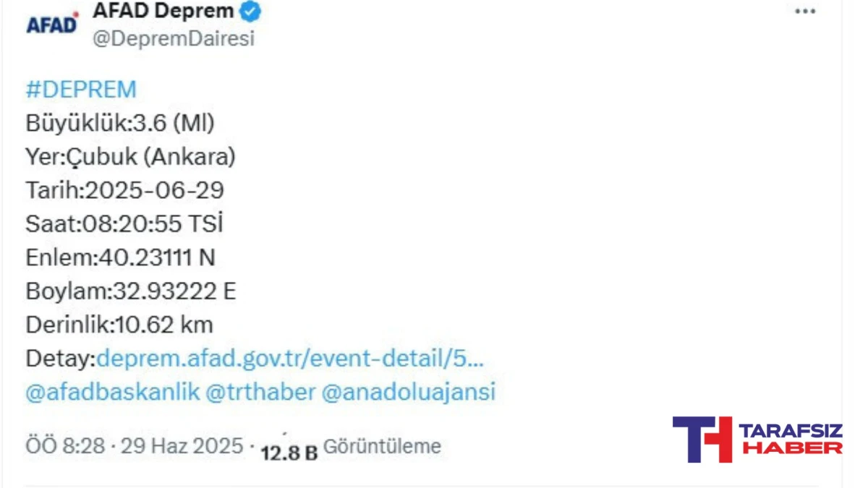The width and height of the screenshot is (868, 488).
Task: Open the AFAD Deprem account name
Action: click(163, 12)
